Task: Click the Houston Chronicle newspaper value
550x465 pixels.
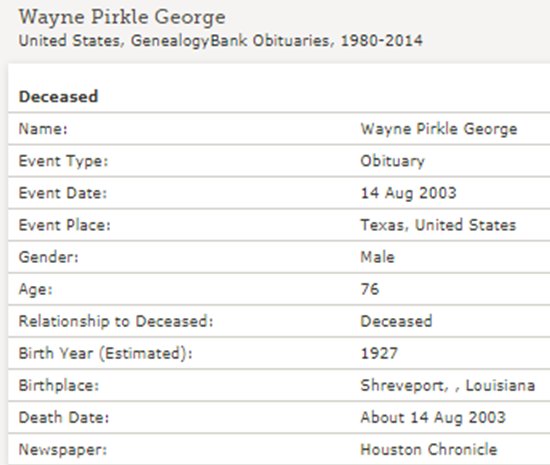Action: (x=429, y=450)
